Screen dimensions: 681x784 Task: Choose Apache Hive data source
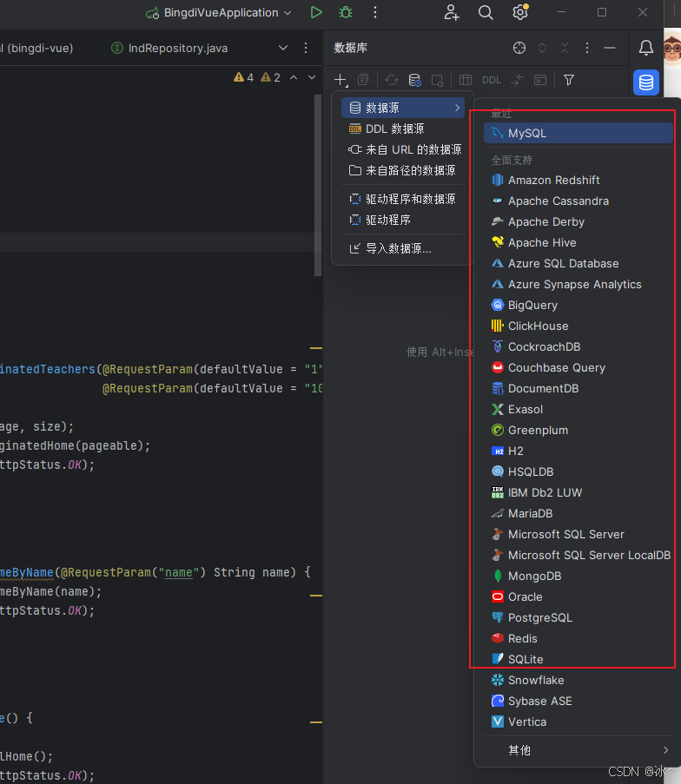point(579,242)
